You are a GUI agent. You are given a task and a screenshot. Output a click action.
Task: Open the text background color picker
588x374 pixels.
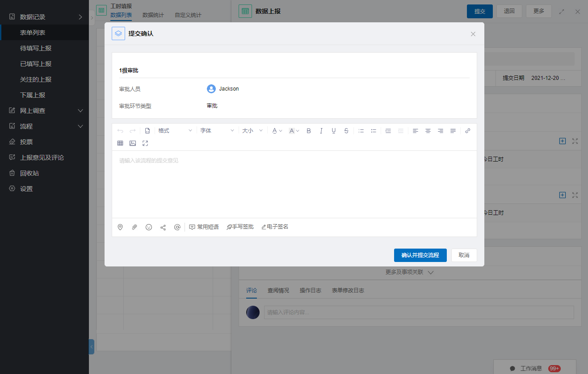click(x=294, y=131)
